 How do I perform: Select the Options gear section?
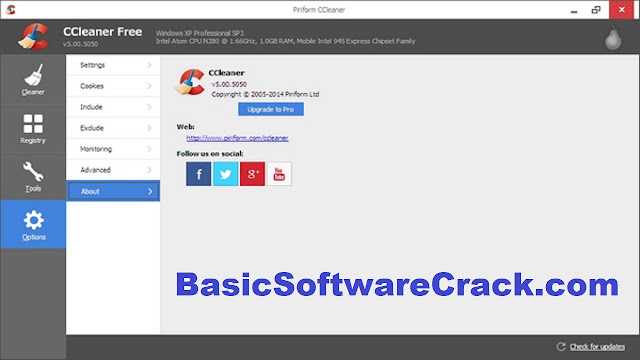(33, 224)
